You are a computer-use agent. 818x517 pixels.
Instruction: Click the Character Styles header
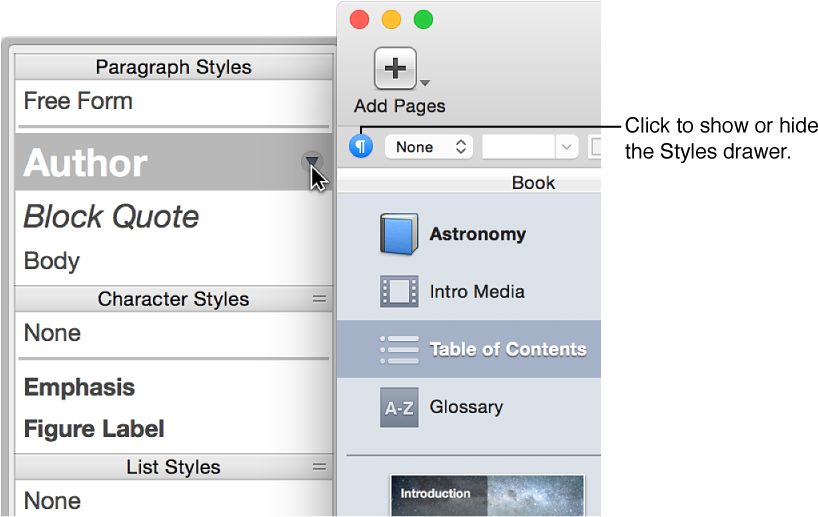[x=173, y=299]
